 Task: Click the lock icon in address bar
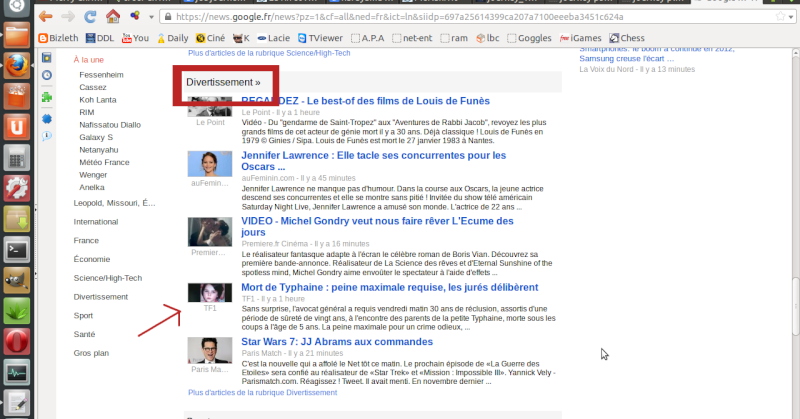click(x=168, y=17)
